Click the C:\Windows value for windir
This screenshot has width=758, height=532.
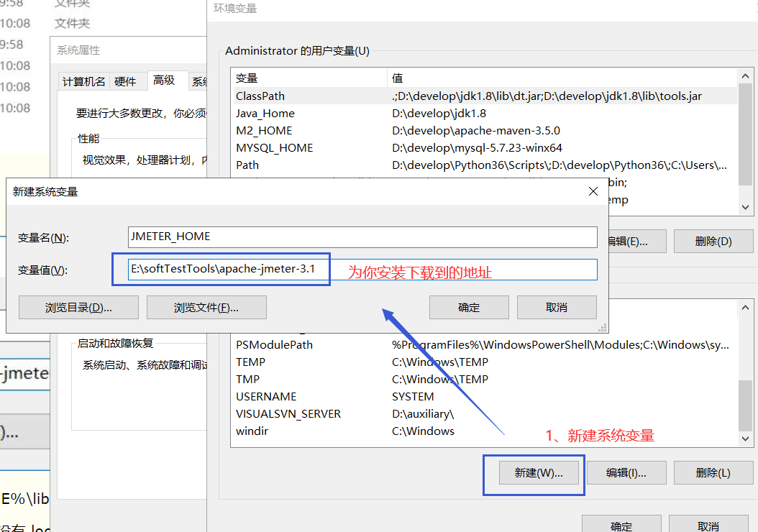click(423, 431)
